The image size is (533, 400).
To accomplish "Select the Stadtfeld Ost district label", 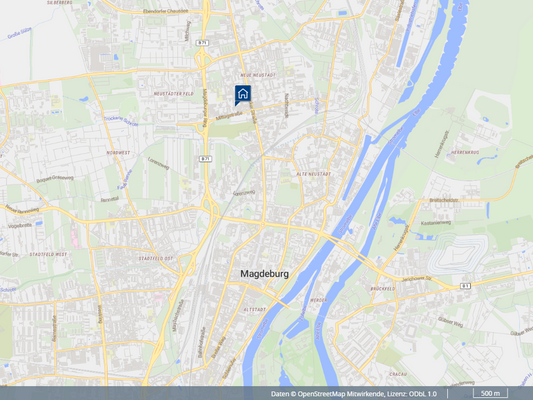I will [x=156, y=259].
